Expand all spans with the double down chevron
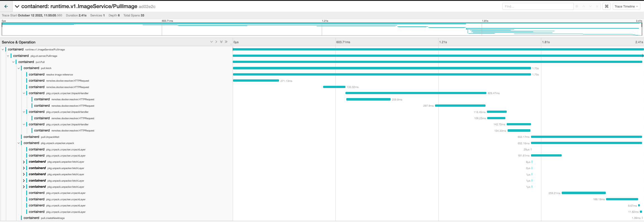Screen dimensions: 644x222 pyautogui.click(x=221, y=42)
